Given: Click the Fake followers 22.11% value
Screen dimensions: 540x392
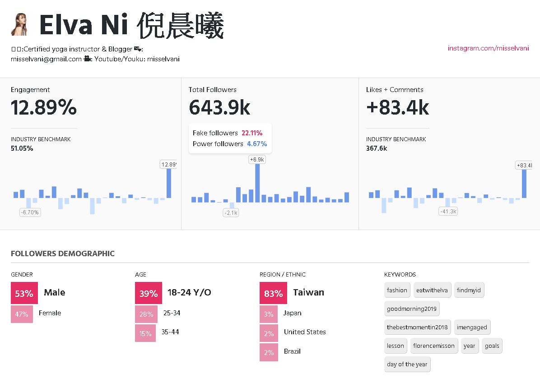Looking at the screenshot, I should [251, 133].
